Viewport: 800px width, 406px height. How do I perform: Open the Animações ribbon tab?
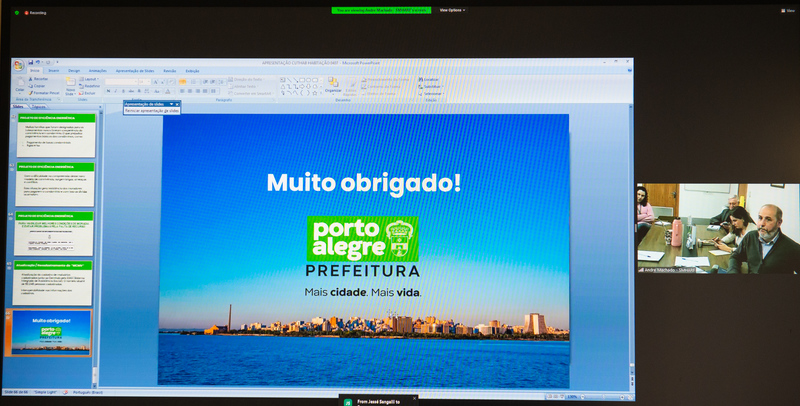pyautogui.click(x=97, y=71)
